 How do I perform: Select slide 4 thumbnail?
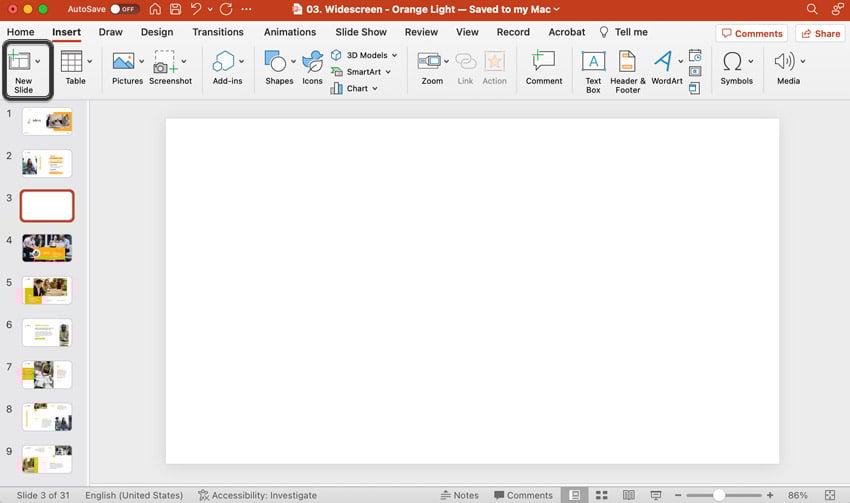point(47,248)
